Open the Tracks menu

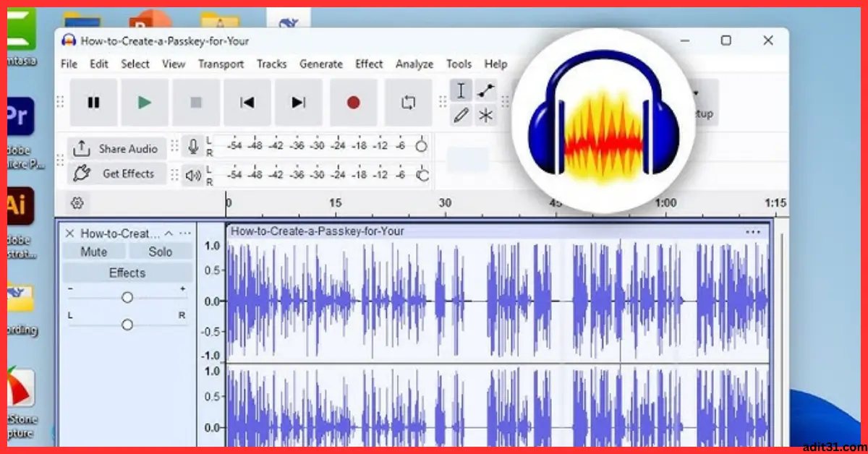(x=272, y=64)
